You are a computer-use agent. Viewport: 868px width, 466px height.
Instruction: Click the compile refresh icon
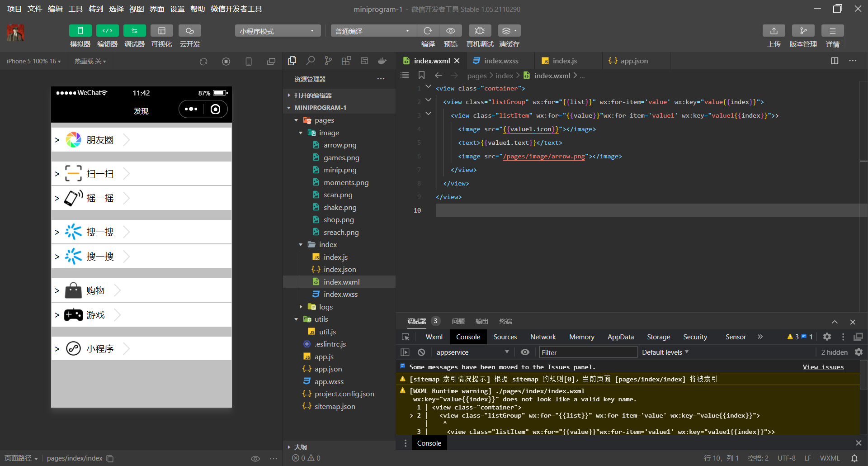(428, 31)
